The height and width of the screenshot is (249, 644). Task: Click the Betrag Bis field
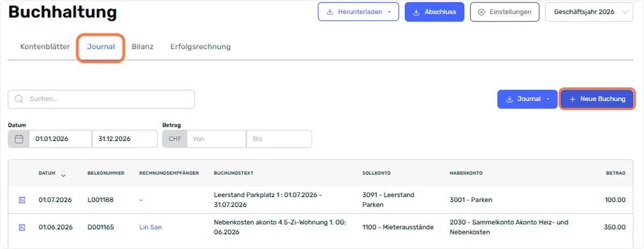pos(279,139)
